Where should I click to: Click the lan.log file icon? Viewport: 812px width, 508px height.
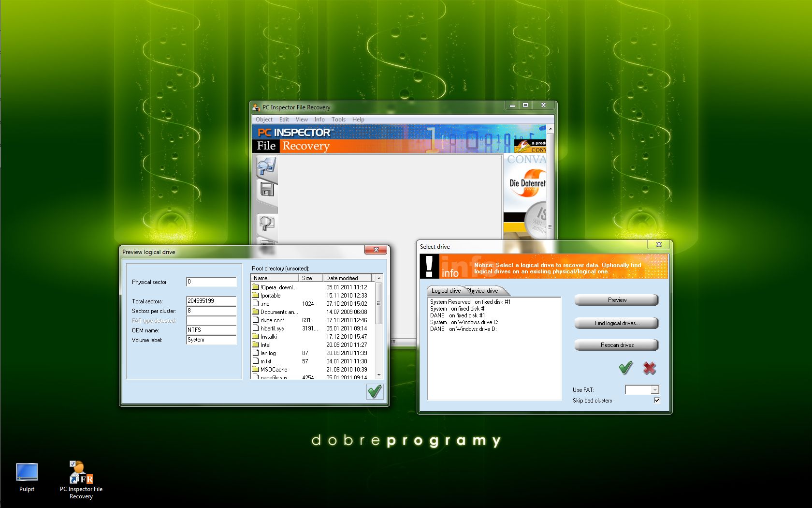tap(256, 353)
